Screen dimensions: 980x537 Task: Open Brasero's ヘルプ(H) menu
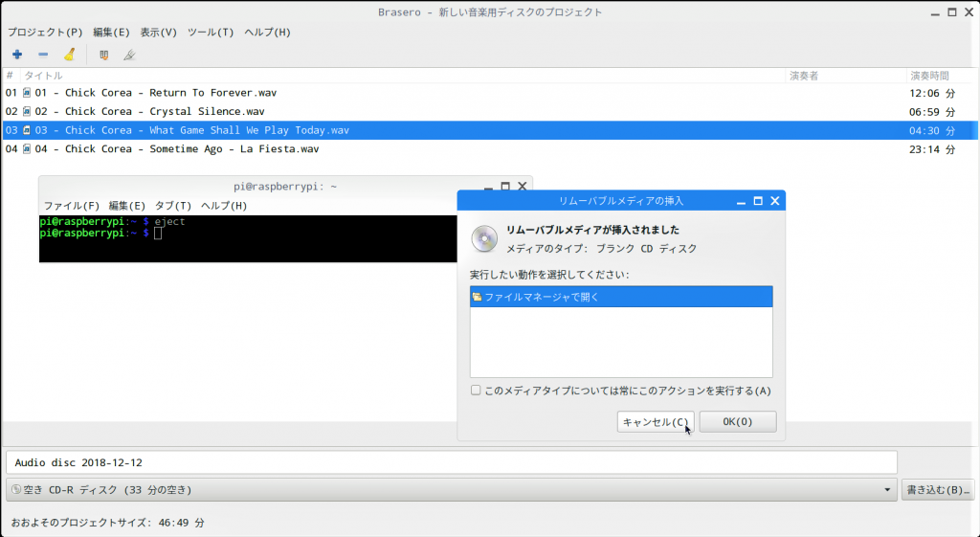pos(268,32)
